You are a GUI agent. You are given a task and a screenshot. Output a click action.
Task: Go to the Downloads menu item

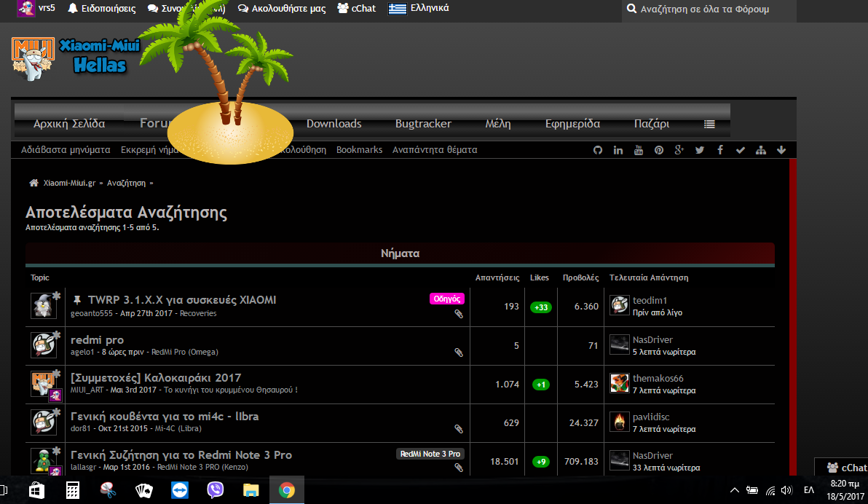coord(334,124)
